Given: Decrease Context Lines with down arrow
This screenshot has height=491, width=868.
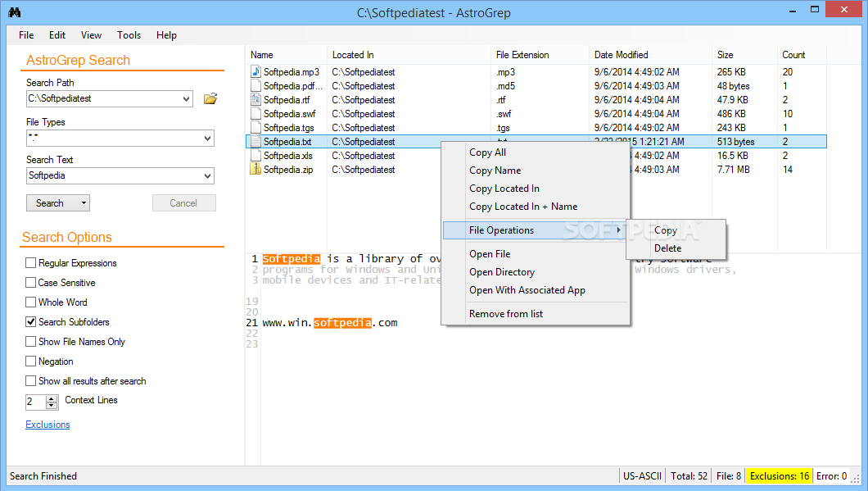Looking at the screenshot, I should tap(52, 406).
